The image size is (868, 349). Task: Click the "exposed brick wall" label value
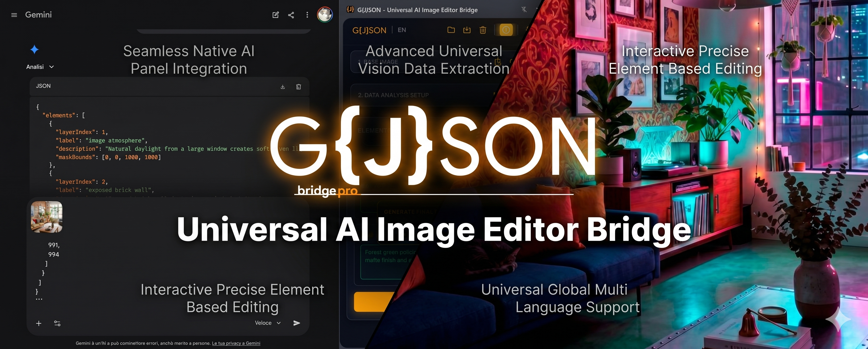coord(118,190)
